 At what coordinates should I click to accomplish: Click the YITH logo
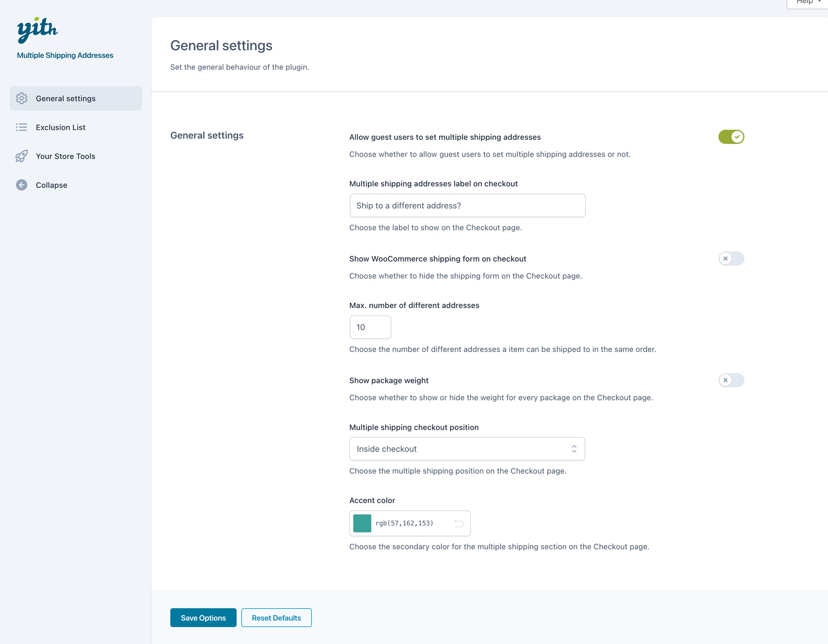[x=37, y=29]
